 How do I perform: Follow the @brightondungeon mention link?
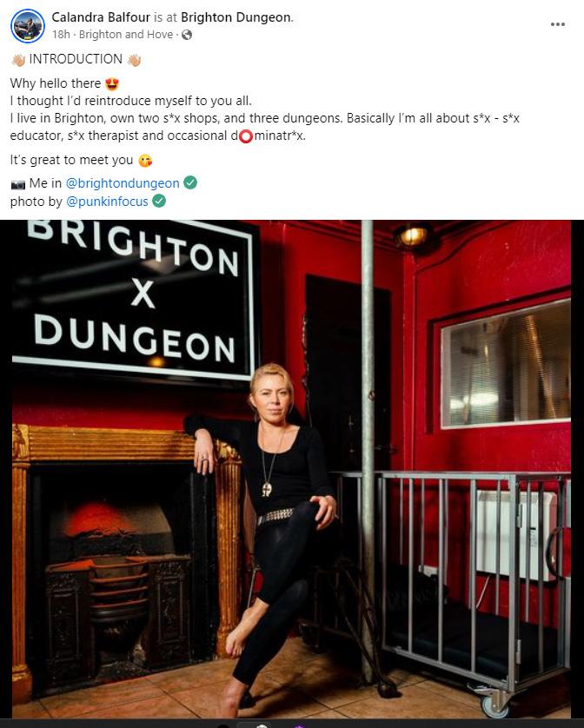pyautogui.click(x=123, y=183)
